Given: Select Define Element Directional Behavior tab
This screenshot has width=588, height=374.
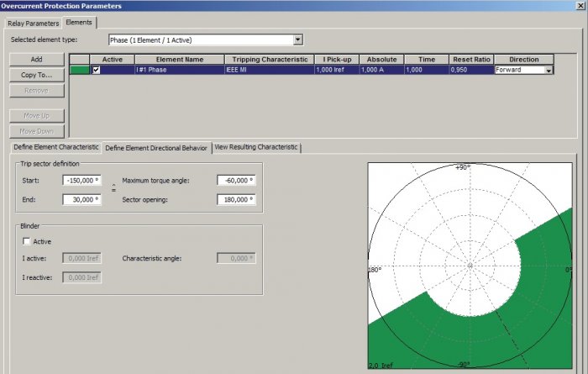Looking at the screenshot, I should tap(156, 148).
